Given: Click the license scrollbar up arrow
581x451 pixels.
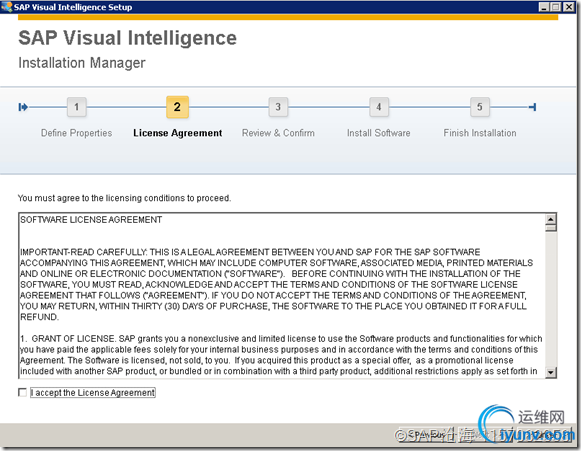Looking at the screenshot, I should point(551,219).
